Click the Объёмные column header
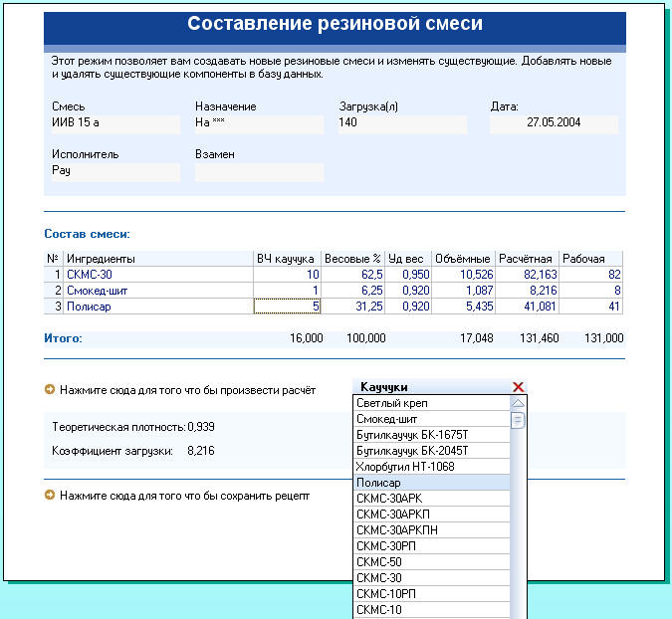The width and height of the screenshot is (672, 619). click(464, 259)
